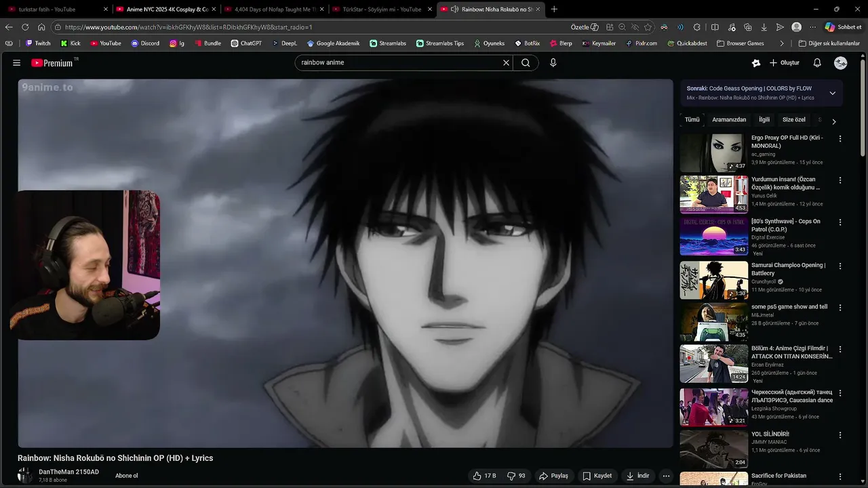Open more actions ellipsis below the video

pos(666,476)
